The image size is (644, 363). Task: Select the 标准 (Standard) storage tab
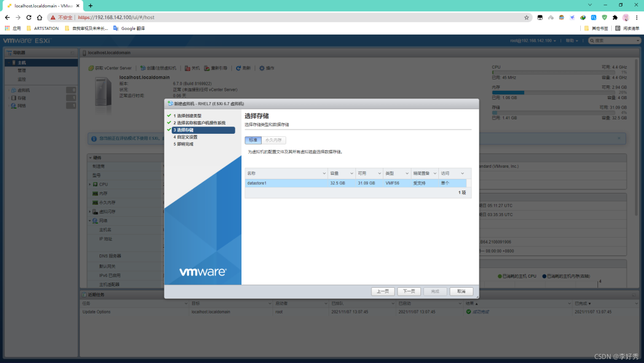tap(253, 140)
